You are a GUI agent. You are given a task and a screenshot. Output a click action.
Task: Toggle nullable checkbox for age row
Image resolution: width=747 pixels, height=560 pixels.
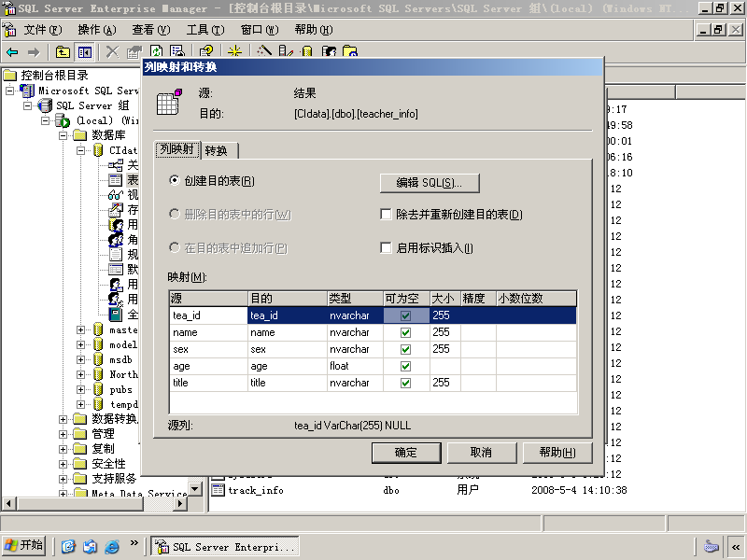(405, 366)
